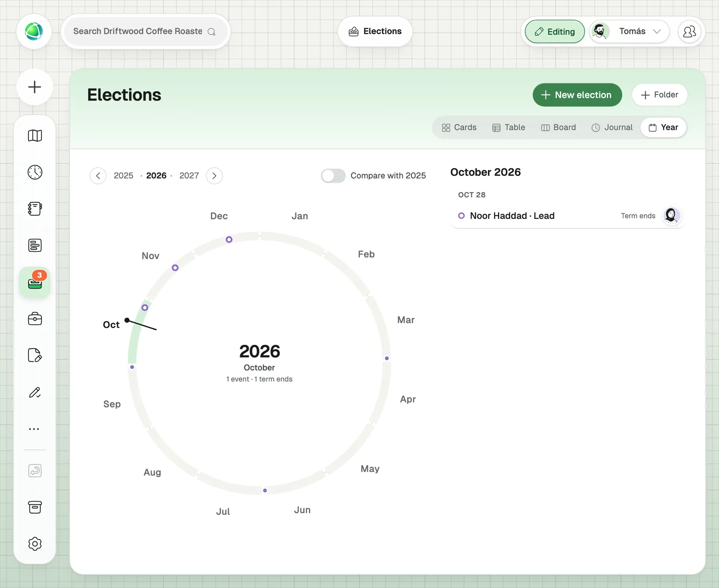Click the Elections breadcrumb pill at top

click(x=375, y=31)
